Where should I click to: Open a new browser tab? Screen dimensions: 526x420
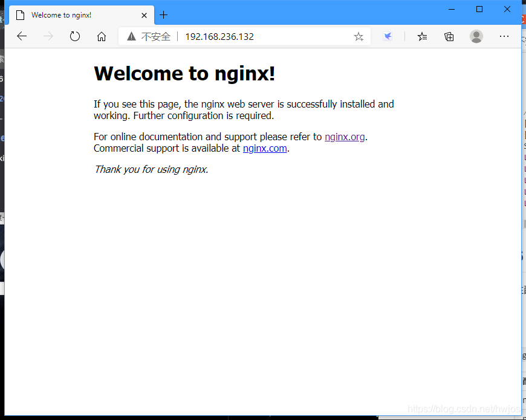point(163,15)
